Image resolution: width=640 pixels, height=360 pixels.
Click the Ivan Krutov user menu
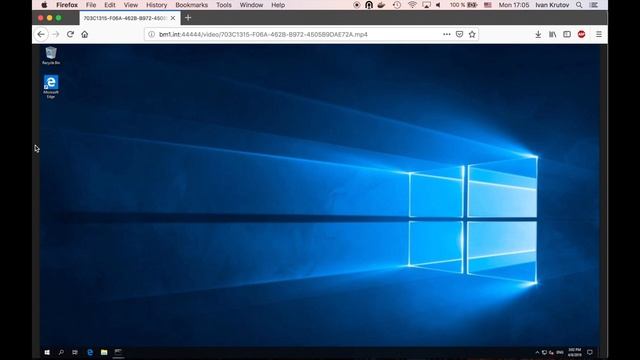[x=552, y=5]
